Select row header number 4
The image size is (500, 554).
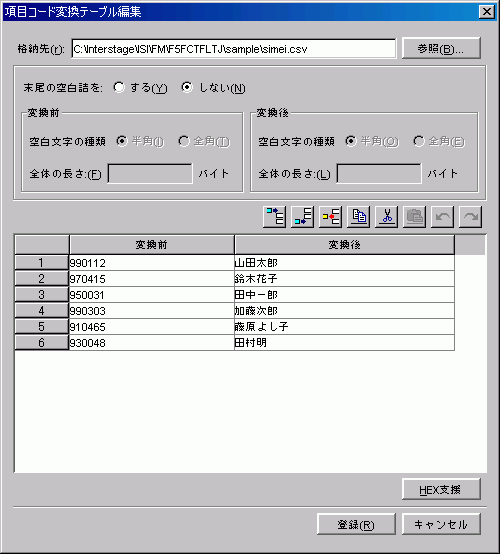click(42, 311)
